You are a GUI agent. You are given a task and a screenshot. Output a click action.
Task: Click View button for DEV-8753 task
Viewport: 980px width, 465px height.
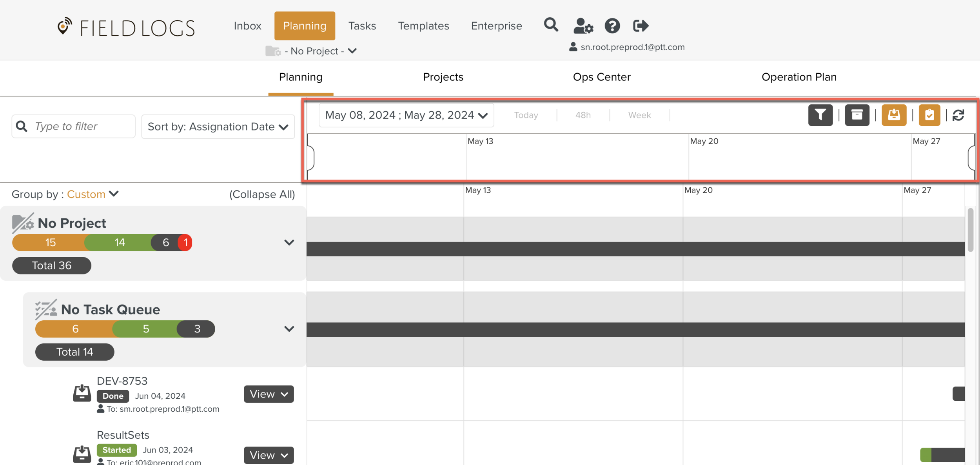point(269,394)
